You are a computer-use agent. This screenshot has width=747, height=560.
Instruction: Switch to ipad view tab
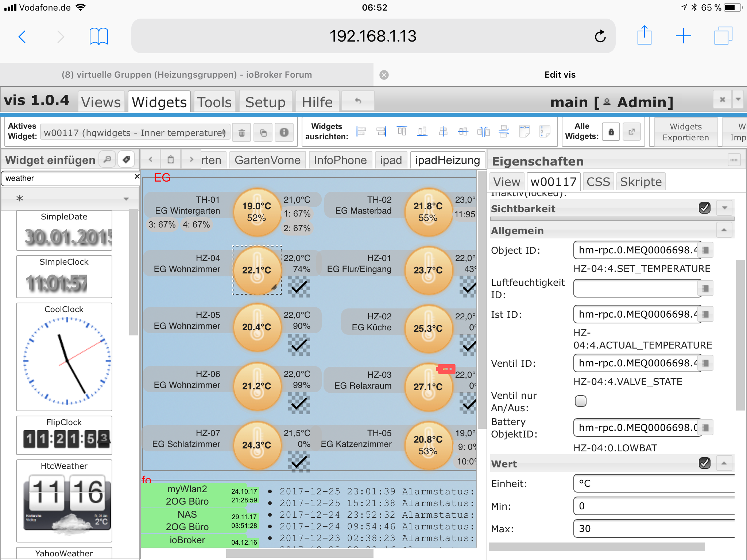click(391, 160)
